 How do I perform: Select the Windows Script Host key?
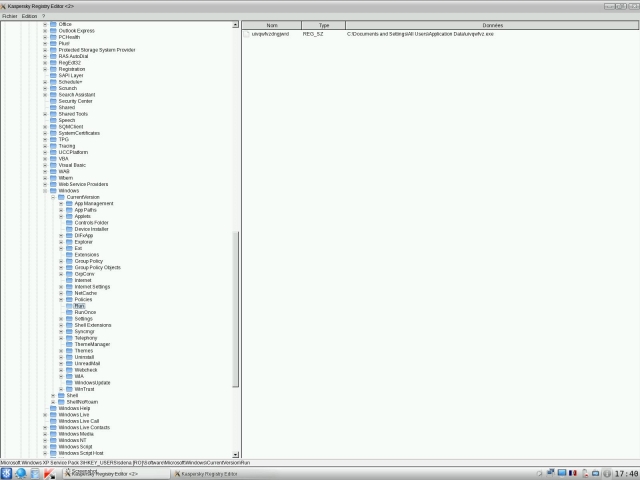pyautogui.click(x=81, y=453)
